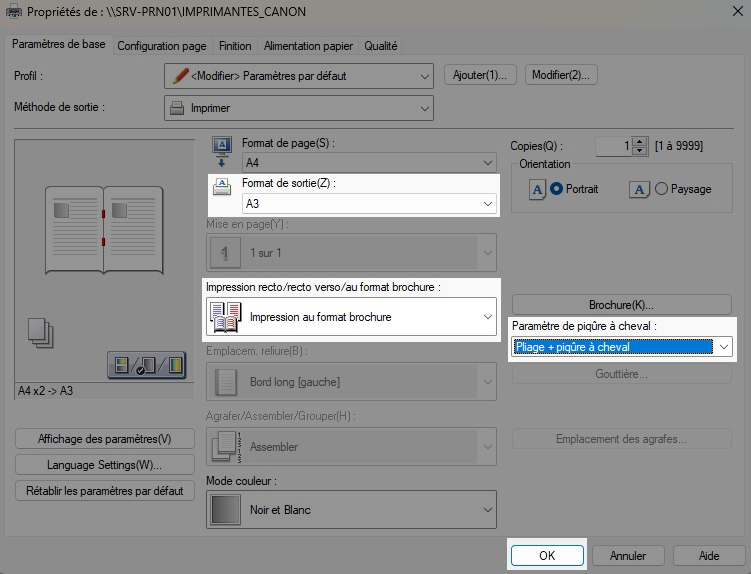The image size is (751, 574).
Task: Switch to the Finition tab
Action: click(235, 46)
